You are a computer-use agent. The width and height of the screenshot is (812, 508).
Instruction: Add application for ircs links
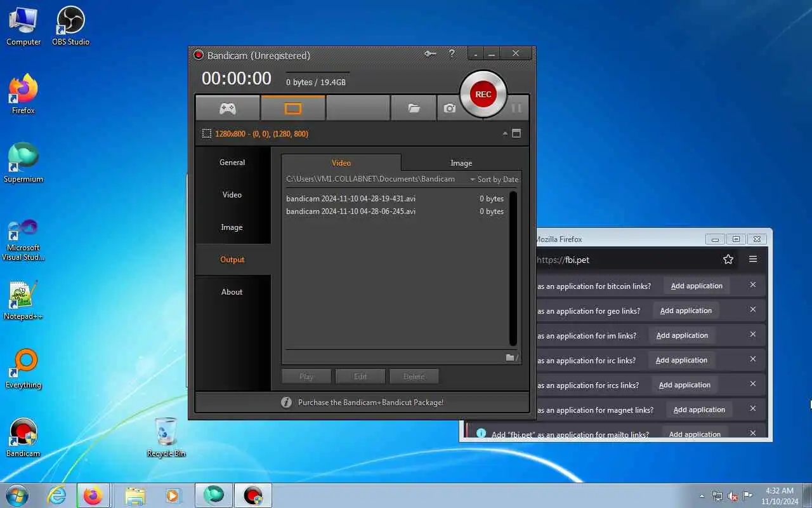tap(684, 385)
